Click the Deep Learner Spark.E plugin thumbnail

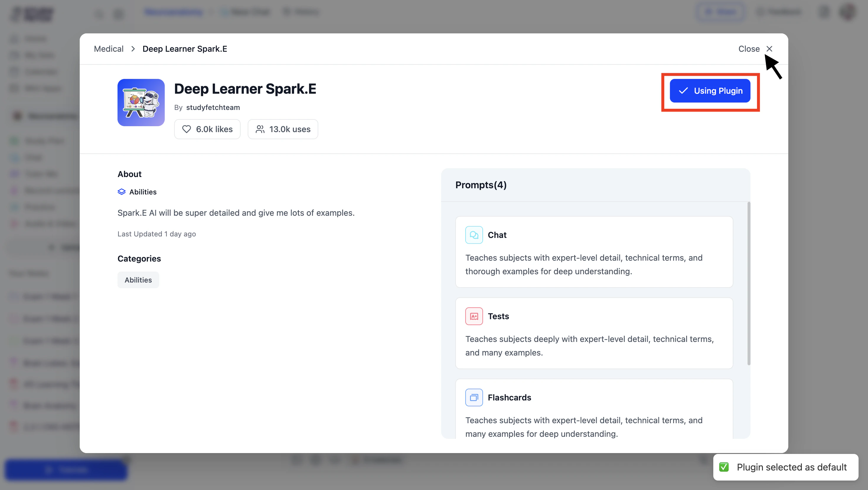click(x=141, y=103)
